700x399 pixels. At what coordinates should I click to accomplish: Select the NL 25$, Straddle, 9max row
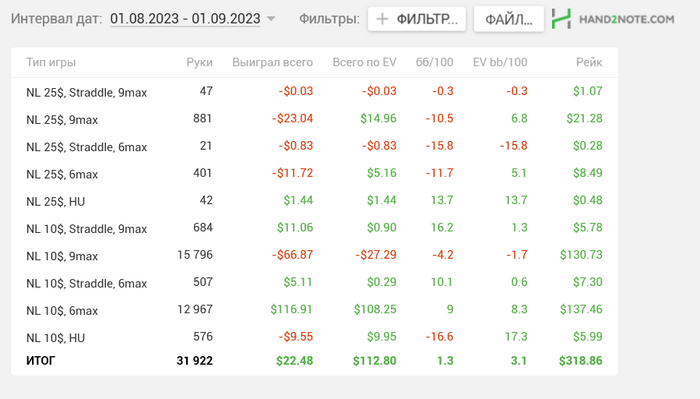click(x=314, y=91)
